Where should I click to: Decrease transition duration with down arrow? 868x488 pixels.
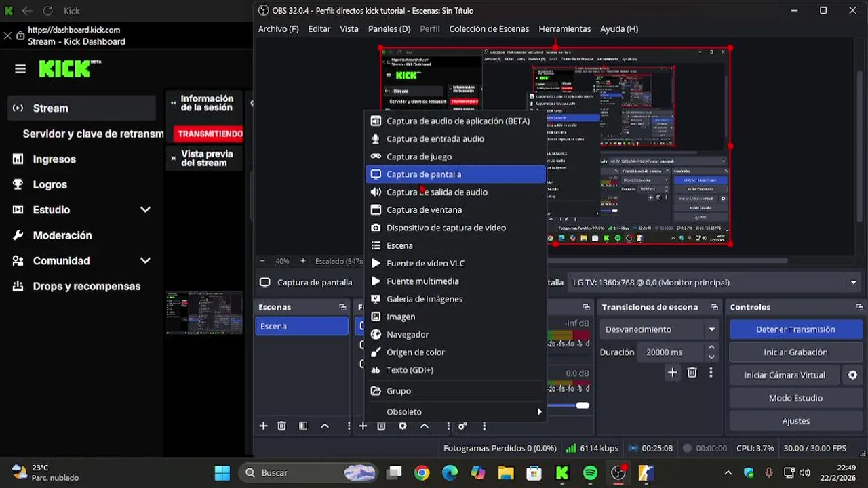[711, 357]
